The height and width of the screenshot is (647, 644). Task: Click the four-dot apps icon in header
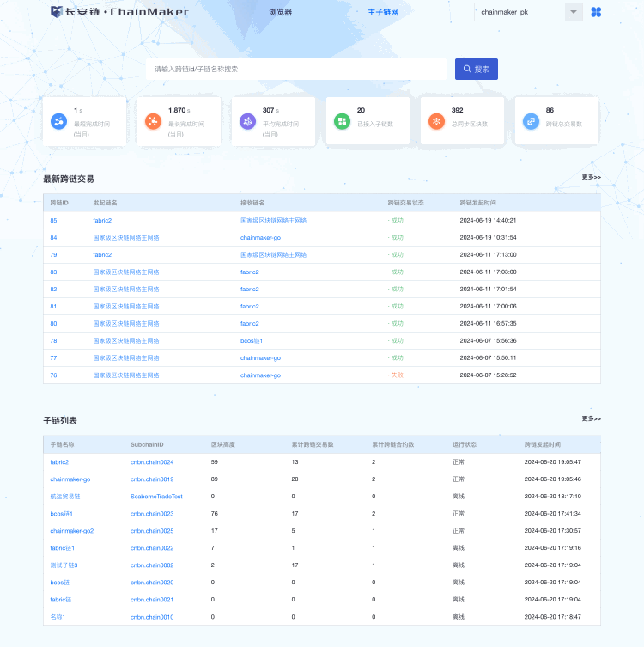(x=596, y=12)
